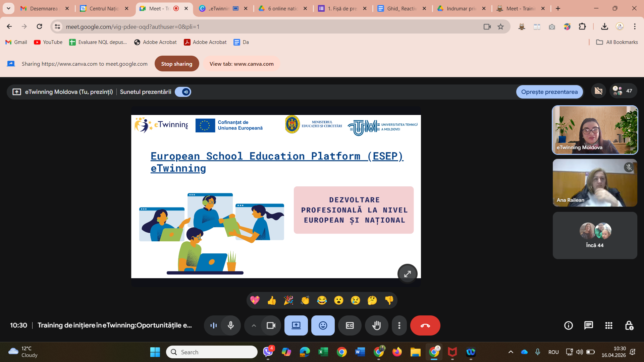Image resolution: width=644 pixels, height=362 pixels.
Task: Open the meeting chat panel
Action: click(588, 325)
